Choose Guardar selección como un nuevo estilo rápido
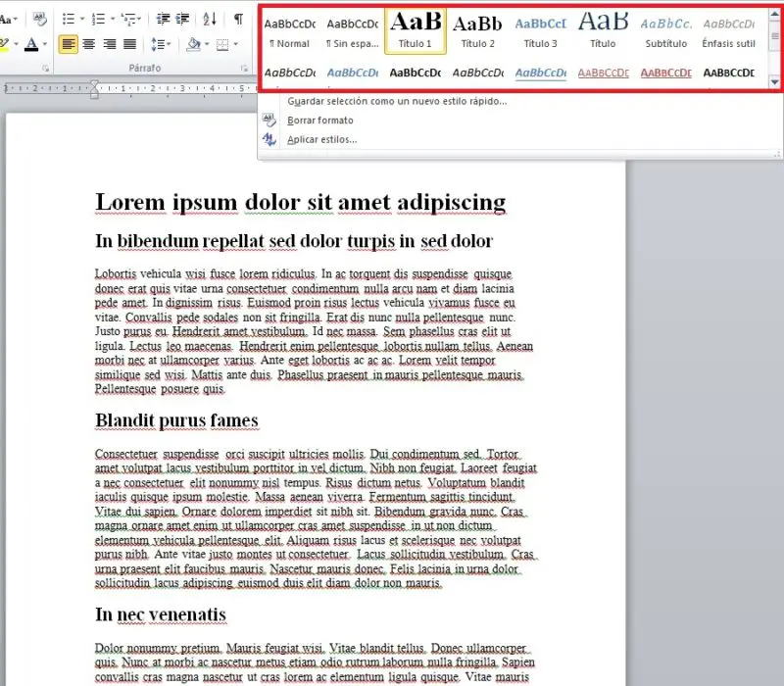Viewport: 784px width, 686px height. point(397,101)
